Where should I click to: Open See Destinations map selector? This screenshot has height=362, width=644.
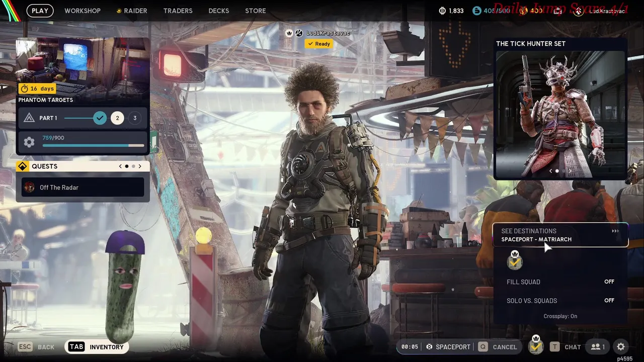click(560, 235)
